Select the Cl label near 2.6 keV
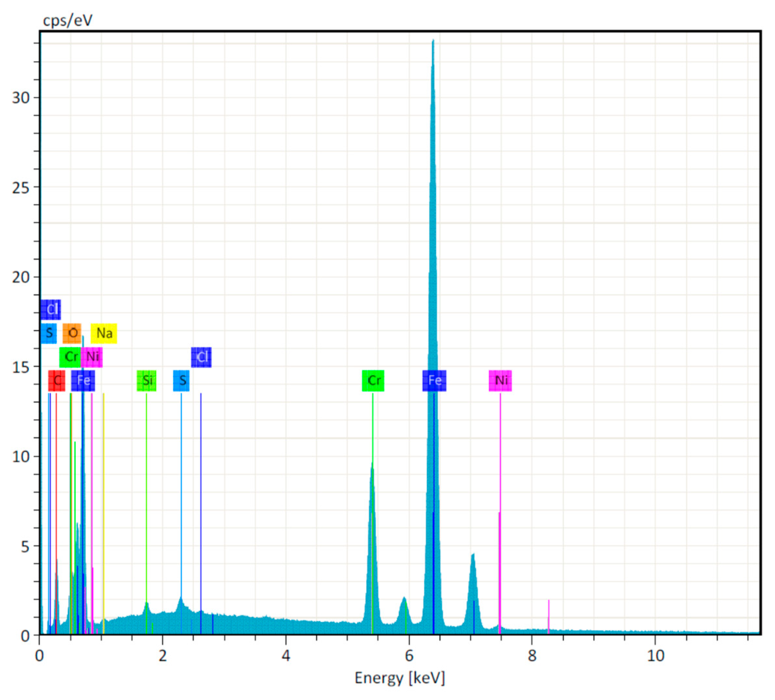Screen dimensions: 775x700 [x=201, y=357]
